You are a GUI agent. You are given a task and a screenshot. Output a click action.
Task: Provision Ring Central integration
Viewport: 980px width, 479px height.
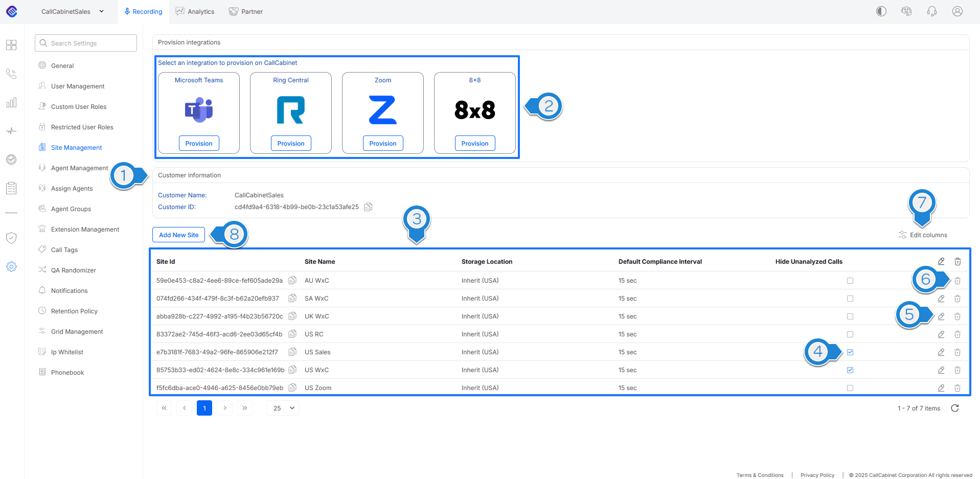click(291, 143)
